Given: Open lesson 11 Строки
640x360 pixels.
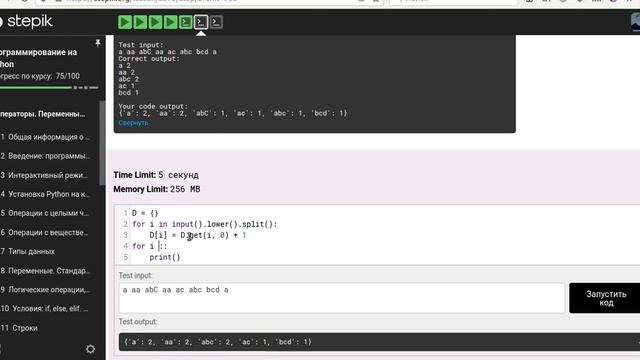Looking at the screenshot, I should point(19,328).
